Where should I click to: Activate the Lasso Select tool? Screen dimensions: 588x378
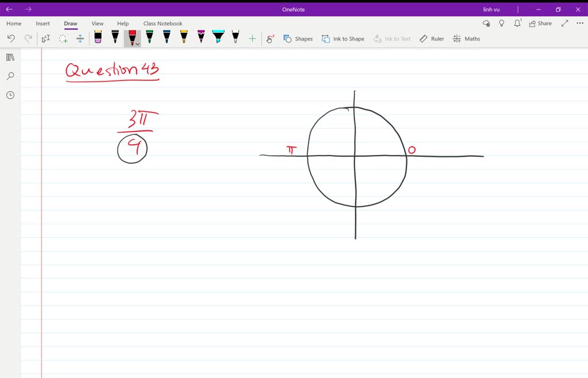(x=64, y=38)
